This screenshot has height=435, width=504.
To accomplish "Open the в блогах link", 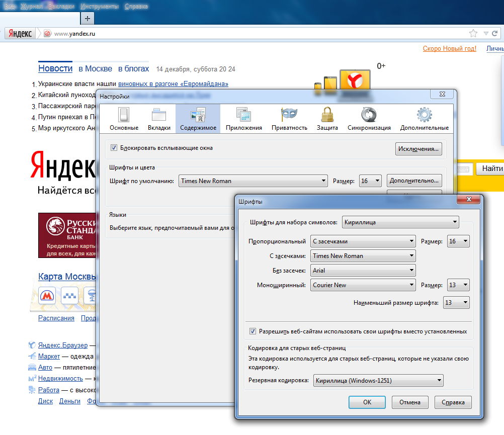I will [x=133, y=68].
